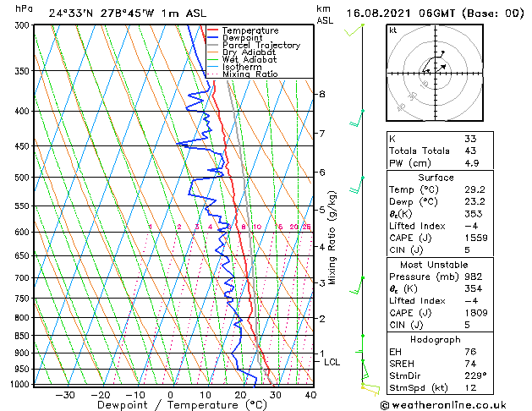
Task: Click the 'Most Unstable' section header
Action: coord(434,265)
